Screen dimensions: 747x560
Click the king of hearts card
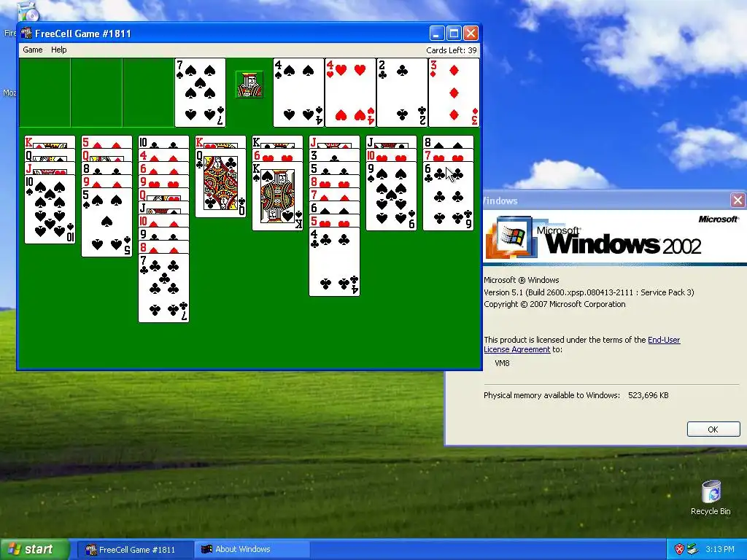[220, 142]
